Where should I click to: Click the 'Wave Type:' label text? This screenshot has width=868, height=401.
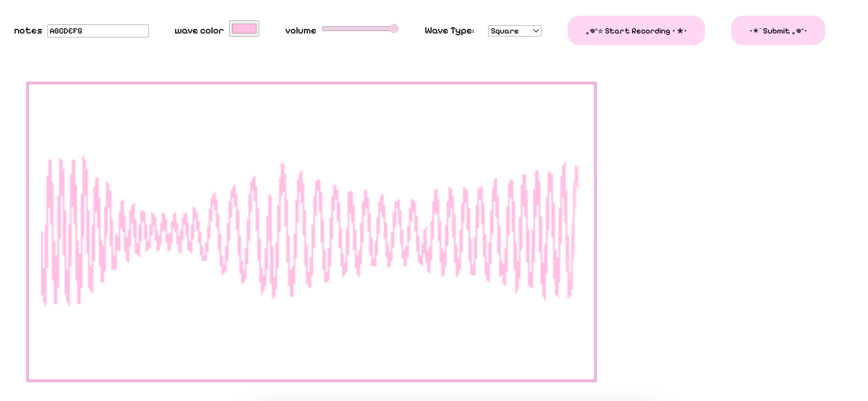[449, 31]
